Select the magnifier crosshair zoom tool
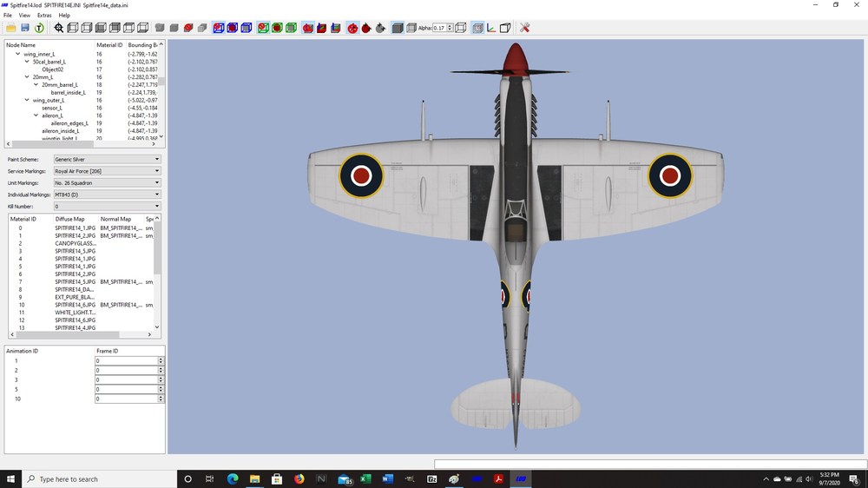Viewport: 868px width, 488px height. pos(59,28)
